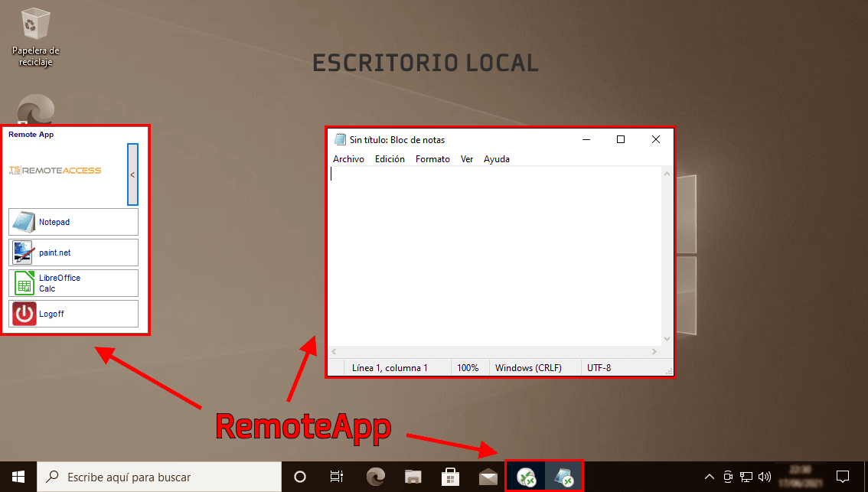Screen dimensions: 868x492
Task: Open the Recycle Bin on the desktop
Action: 34,23
